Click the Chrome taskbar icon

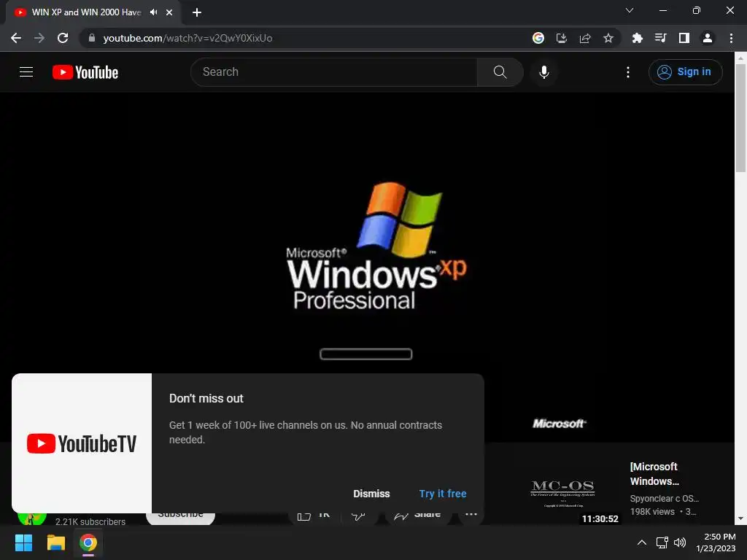88,542
